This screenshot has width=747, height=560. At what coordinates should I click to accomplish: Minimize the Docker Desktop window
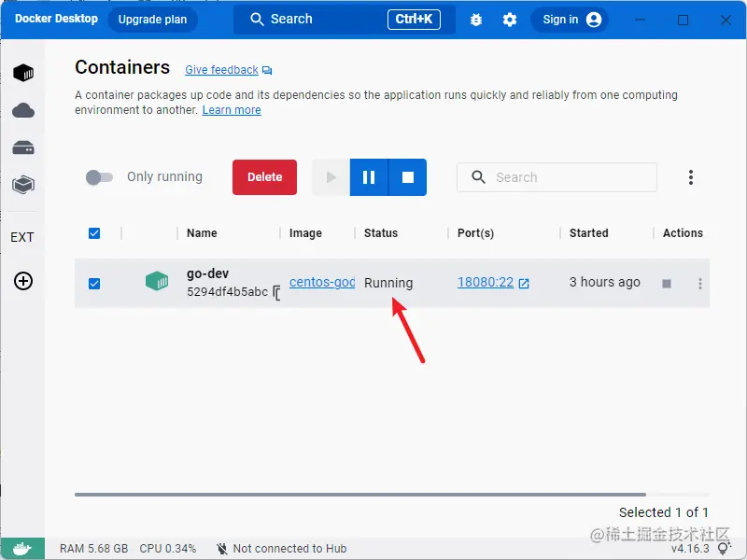[x=641, y=20]
